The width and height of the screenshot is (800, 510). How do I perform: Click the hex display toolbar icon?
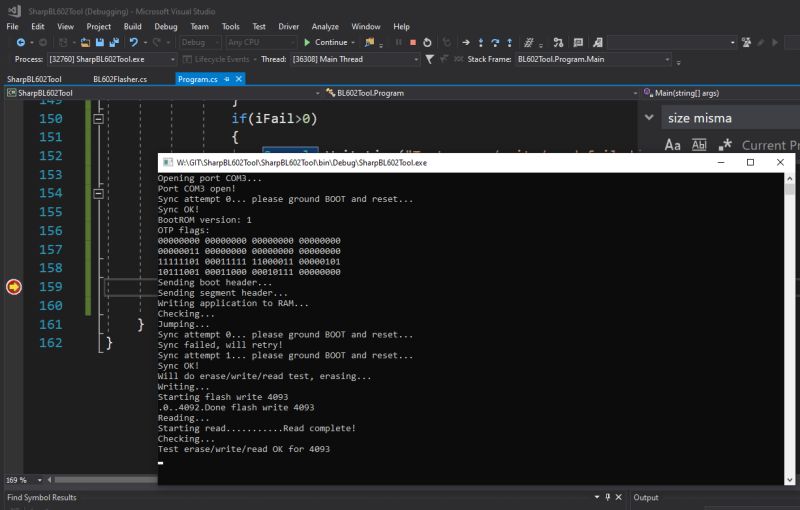click(529, 42)
